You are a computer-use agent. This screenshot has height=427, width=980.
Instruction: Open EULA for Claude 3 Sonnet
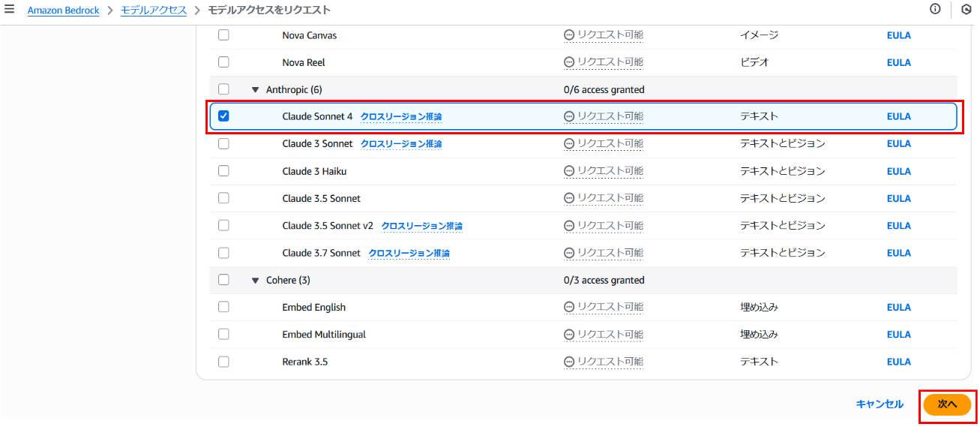click(x=899, y=144)
